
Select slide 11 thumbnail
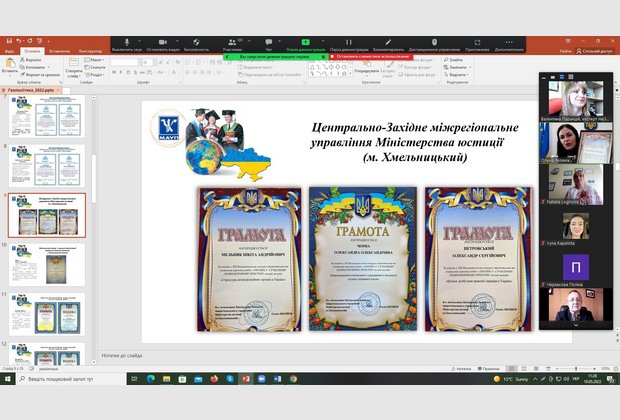pyautogui.click(x=47, y=314)
